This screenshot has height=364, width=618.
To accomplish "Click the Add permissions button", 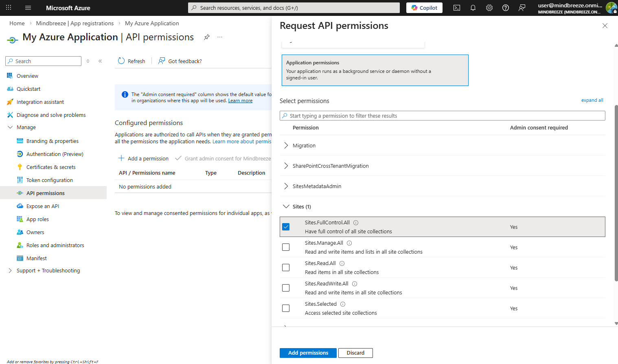I will click(308, 353).
